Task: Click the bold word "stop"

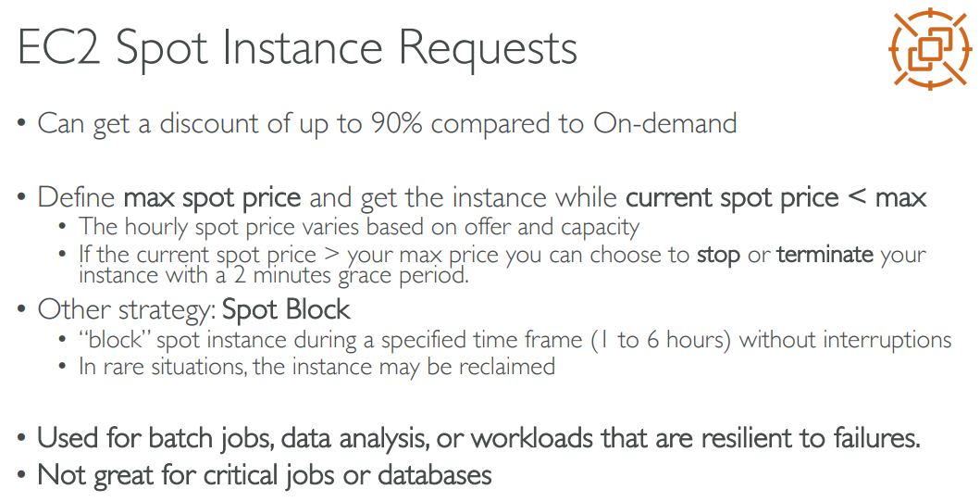Action: click(719, 254)
